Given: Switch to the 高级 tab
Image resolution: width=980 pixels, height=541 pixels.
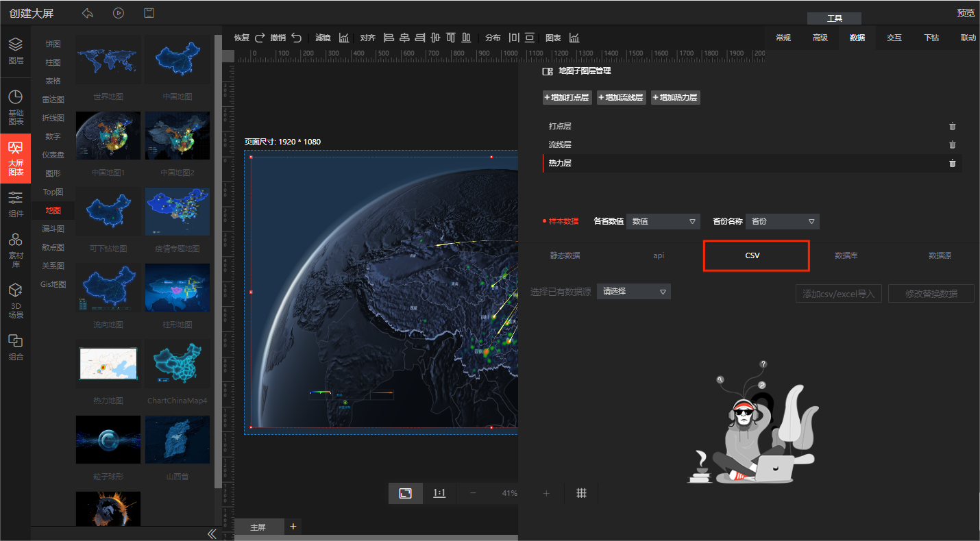Looking at the screenshot, I should point(820,38).
